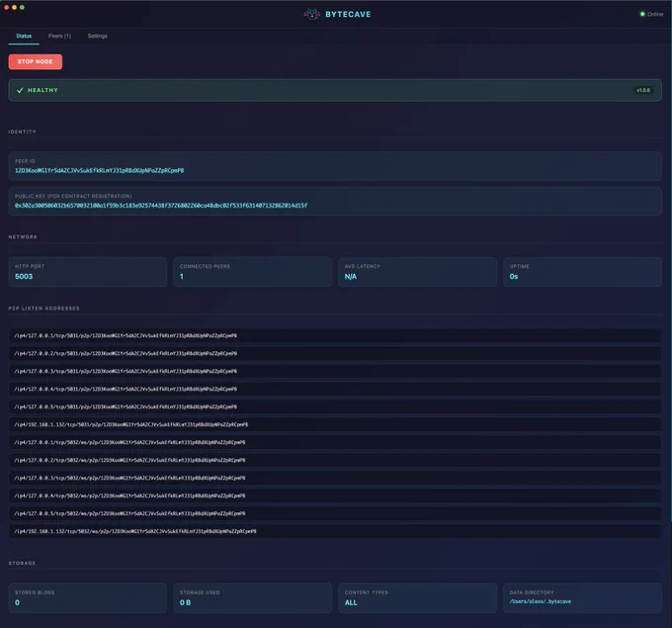
Task: Select the public key value starting 0x302a
Action: click(161, 206)
